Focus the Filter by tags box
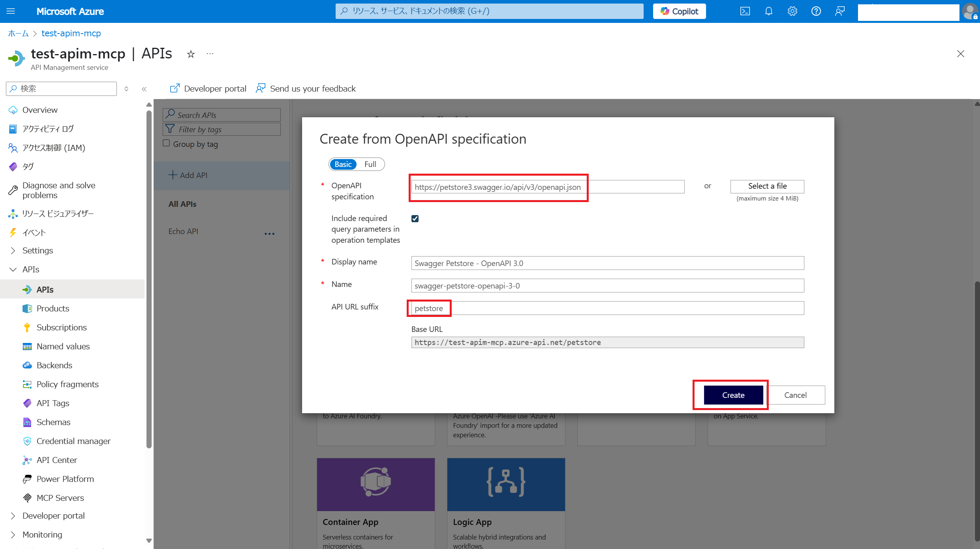 pyautogui.click(x=222, y=129)
